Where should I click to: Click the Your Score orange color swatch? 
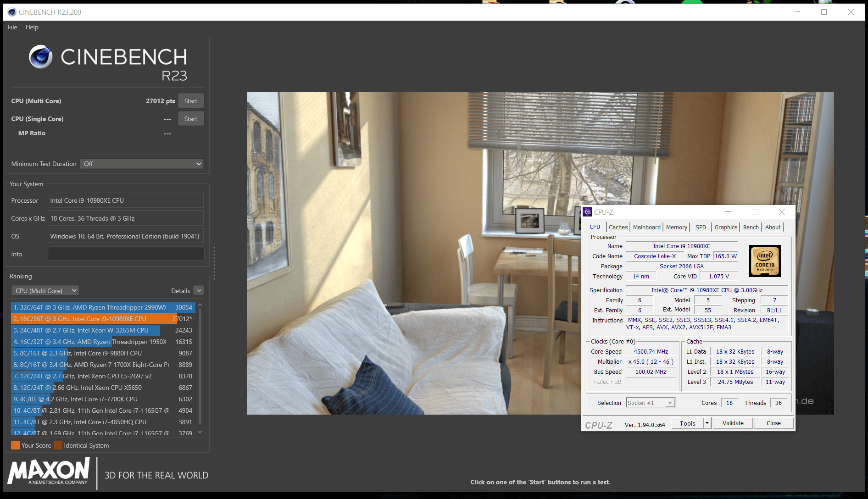tap(16, 445)
